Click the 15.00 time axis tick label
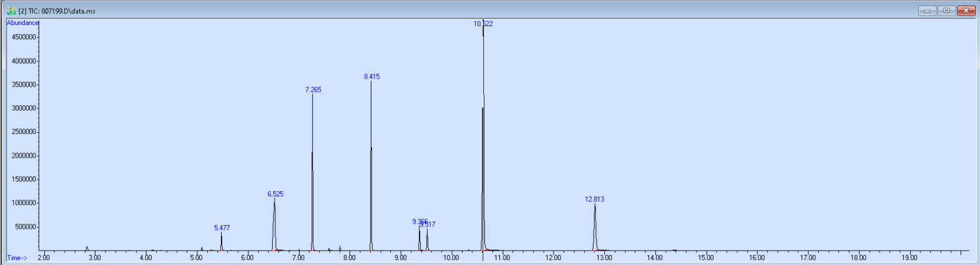This screenshot has width=980, height=265. (x=706, y=258)
